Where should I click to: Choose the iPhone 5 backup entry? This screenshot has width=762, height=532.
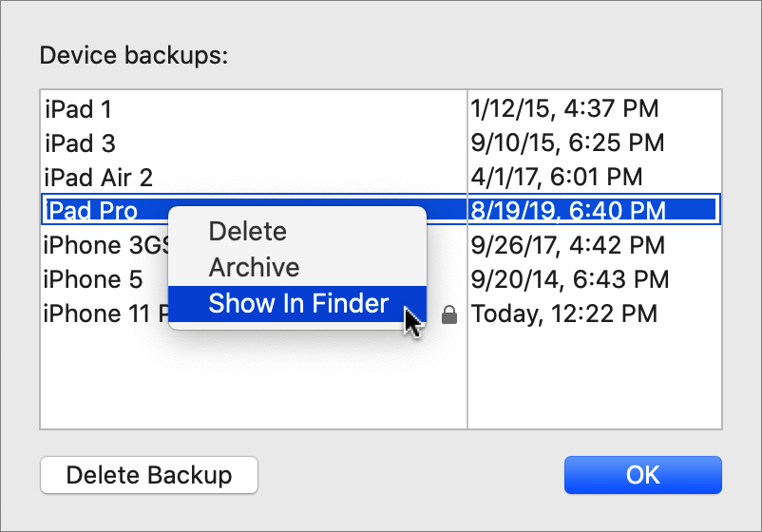coord(93,279)
